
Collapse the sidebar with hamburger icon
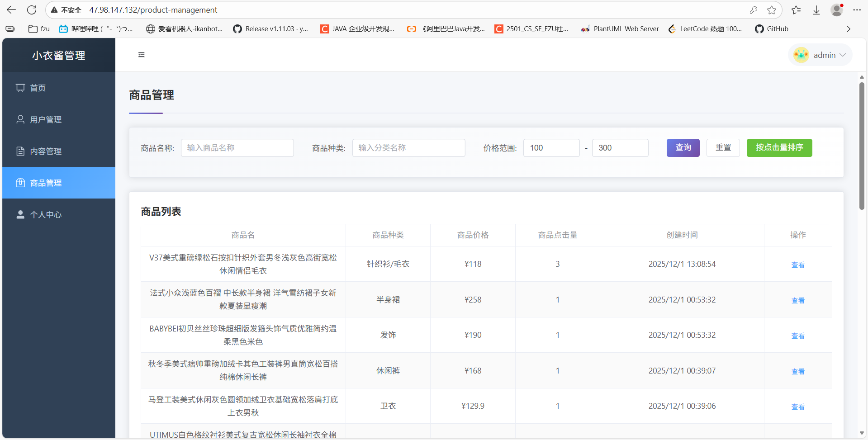[142, 55]
